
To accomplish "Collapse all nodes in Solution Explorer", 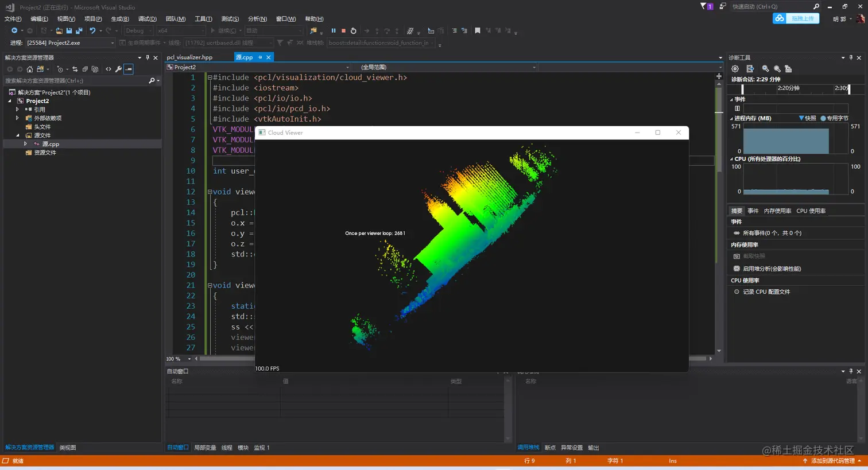I will coord(85,69).
